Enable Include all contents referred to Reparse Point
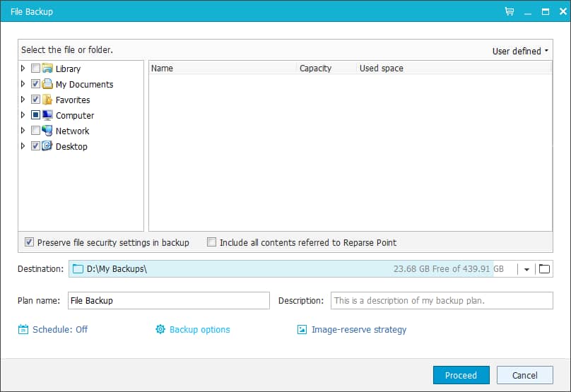This screenshot has height=392, width=571. point(211,242)
